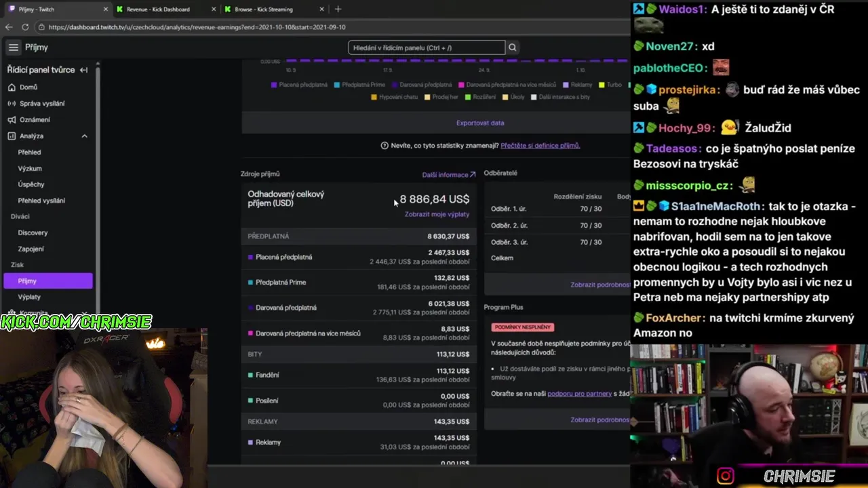The height and width of the screenshot is (488, 868).
Task: Click Zobrazit podrobnosti under Program Plus
Action: coord(601,420)
